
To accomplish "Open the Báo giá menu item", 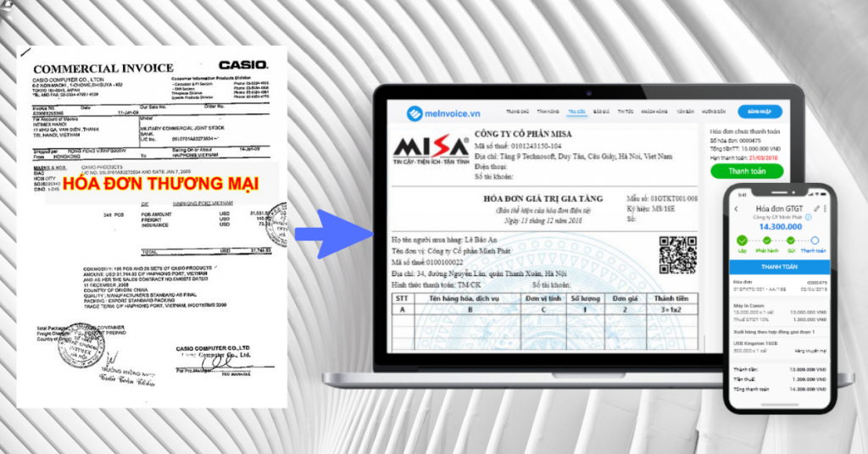I will pyautogui.click(x=601, y=112).
